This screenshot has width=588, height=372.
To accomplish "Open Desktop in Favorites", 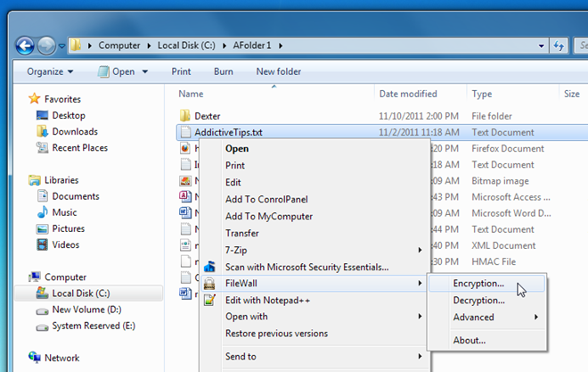I will [x=69, y=115].
